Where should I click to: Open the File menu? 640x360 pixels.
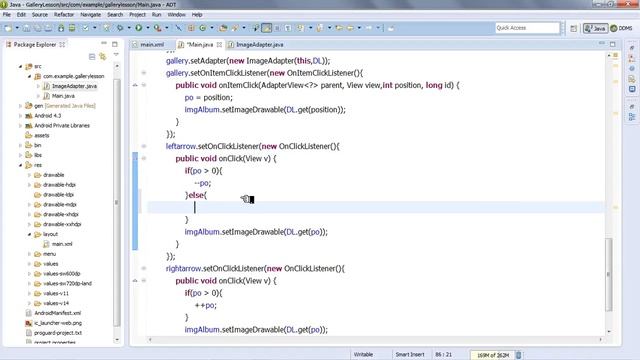coord(7,15)
